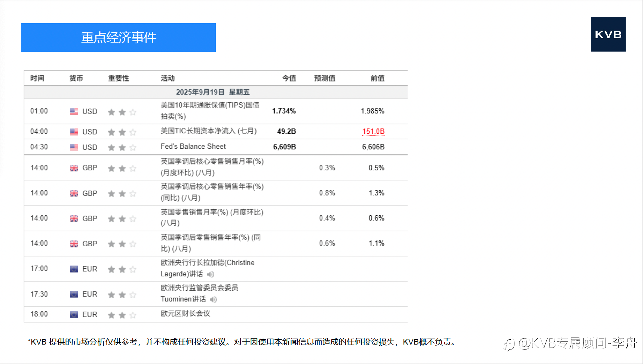
Task: Click the UK flag beside the 0.8% forecast
Action: [x=74, y=193]
